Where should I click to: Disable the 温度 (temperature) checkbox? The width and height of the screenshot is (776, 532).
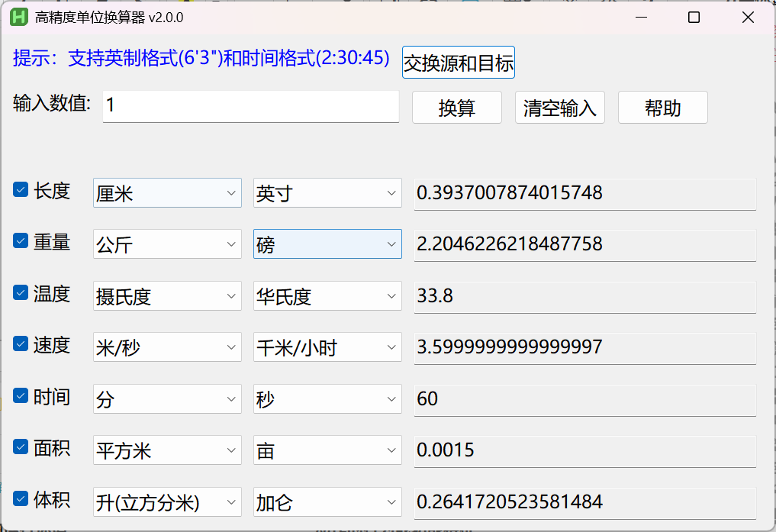tap(21, 293)
